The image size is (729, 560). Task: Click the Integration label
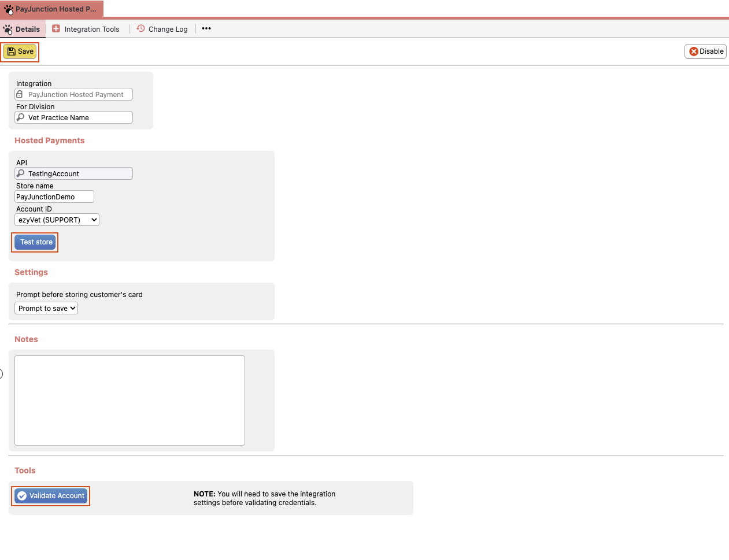[x=34, y=84]
